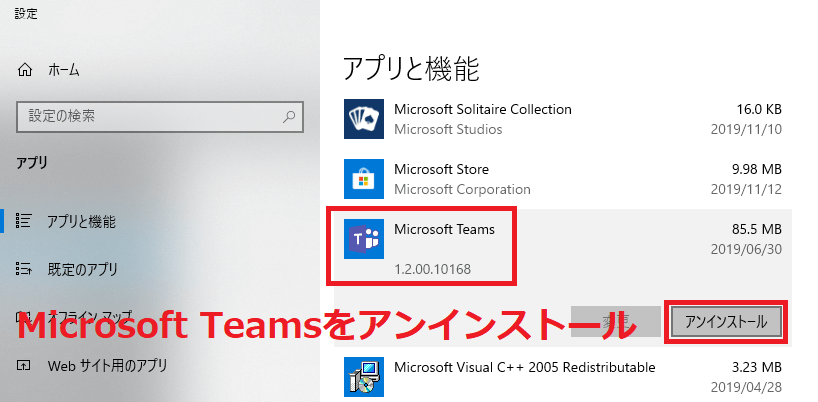The width and height of the screenshot is (818, 402).
Task: Click the 既定のアプリ sidebar icon
Action: click(x=24, y=269)
